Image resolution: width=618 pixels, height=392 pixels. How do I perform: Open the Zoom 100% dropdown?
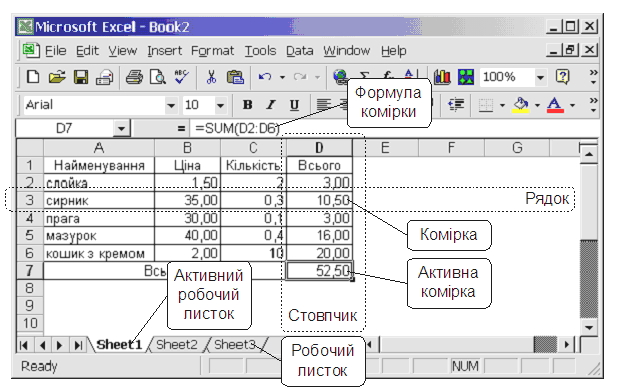(x=540, y=77)
